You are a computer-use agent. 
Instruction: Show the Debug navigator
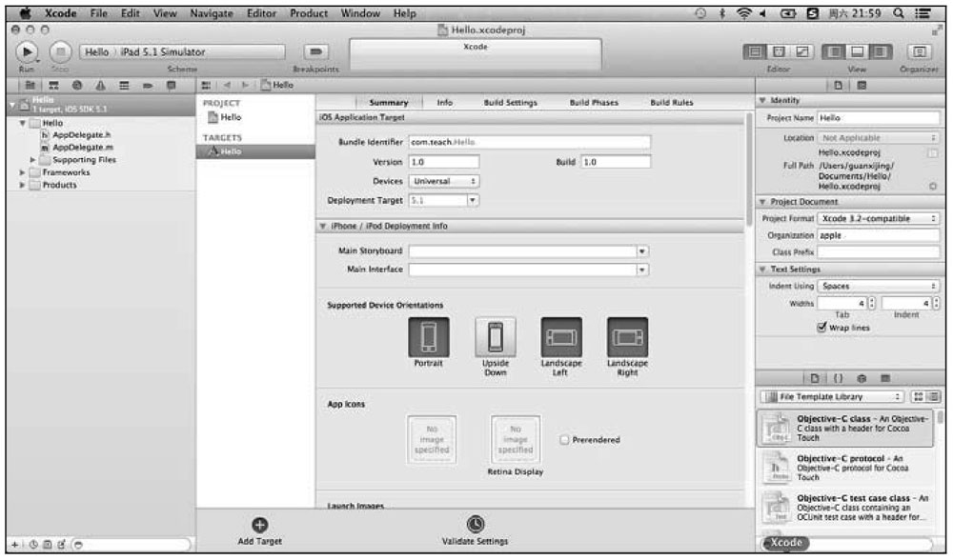pos(124,86)
